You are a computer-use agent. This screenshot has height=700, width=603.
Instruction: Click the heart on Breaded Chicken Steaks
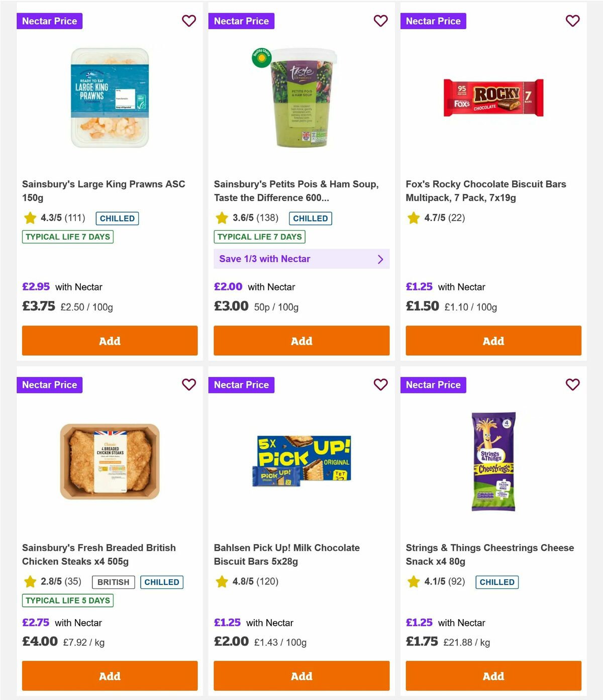pos(189,384)
